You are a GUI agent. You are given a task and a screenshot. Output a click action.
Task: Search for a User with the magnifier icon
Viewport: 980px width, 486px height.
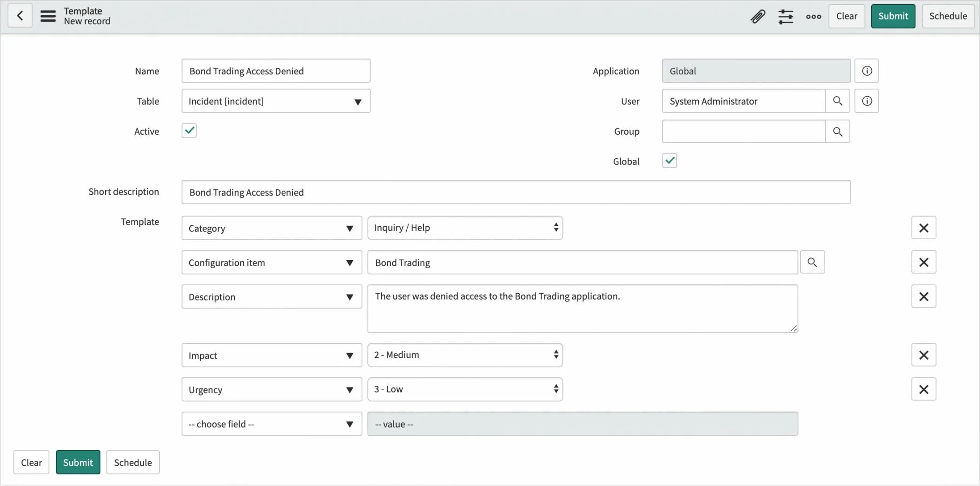tap(838, 101)
